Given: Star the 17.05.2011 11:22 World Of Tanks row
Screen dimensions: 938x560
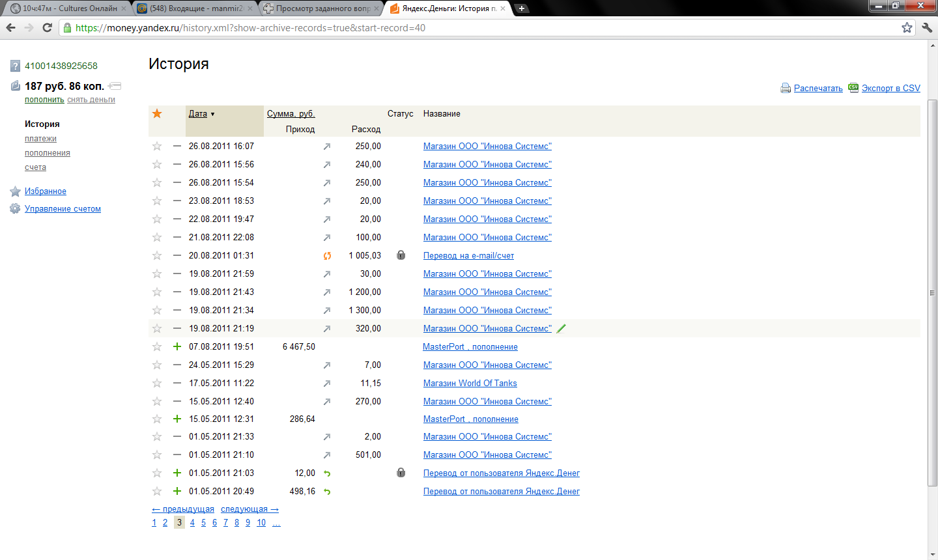Looking at the screenshot, I should point(157,384).
